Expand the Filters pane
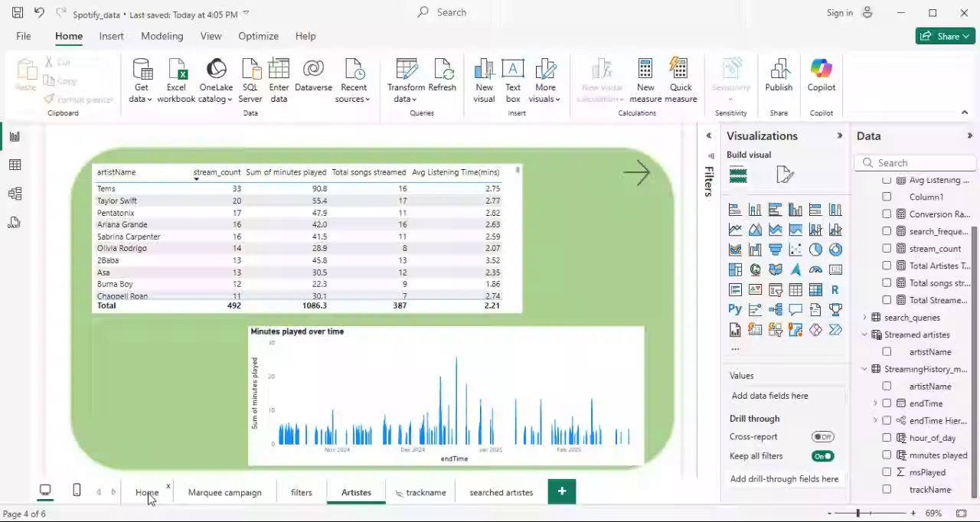The height and width of the screenshot is (522, 980). 708,136
